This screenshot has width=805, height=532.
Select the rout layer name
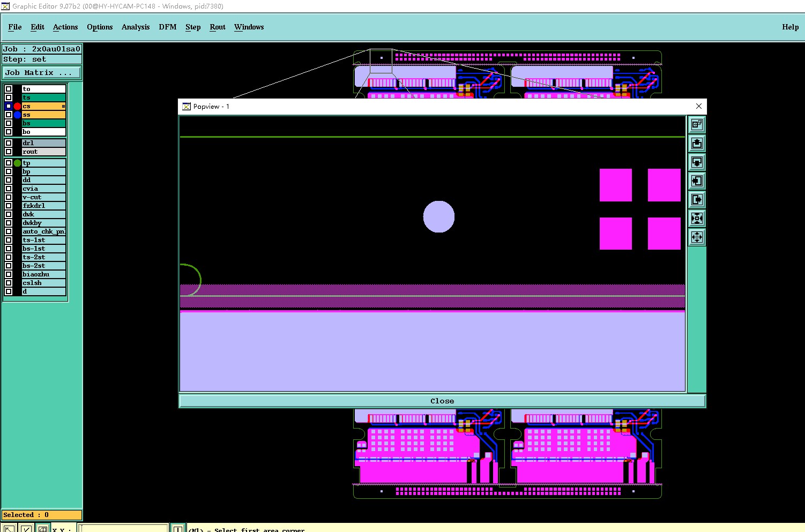coord(43,152)
